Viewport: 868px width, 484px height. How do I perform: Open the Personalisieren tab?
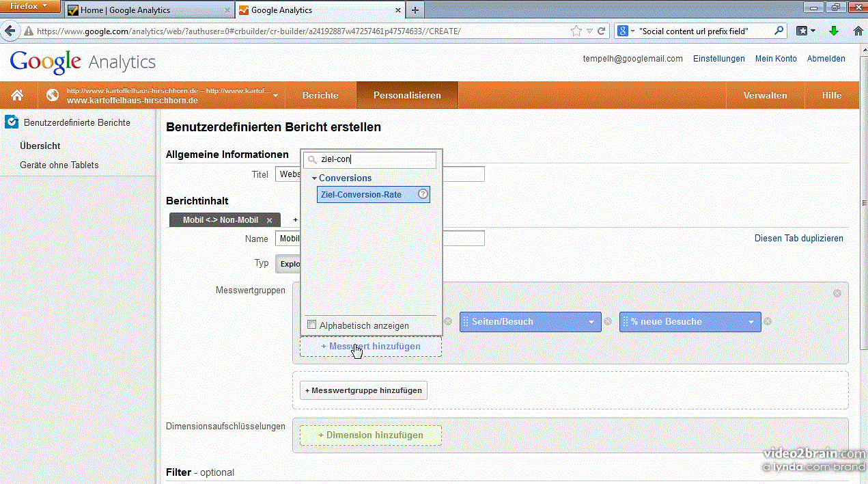(407, 96)
